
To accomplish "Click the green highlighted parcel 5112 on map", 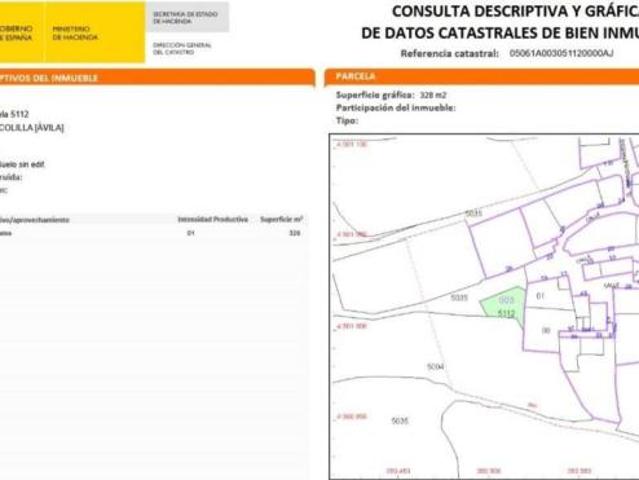I will [x=504, y=304].
